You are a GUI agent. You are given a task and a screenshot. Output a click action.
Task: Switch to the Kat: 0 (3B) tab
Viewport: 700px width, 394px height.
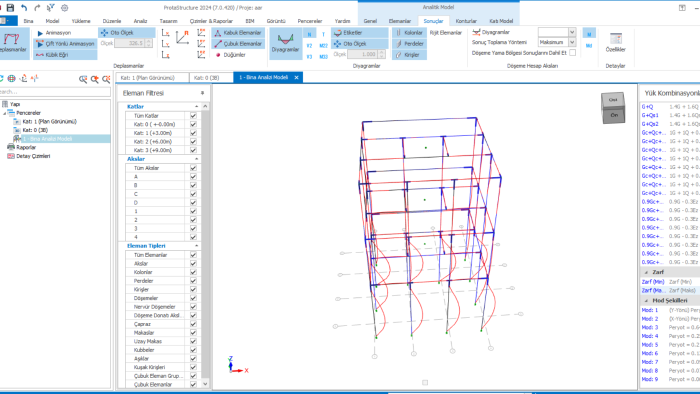click(211, 78)
